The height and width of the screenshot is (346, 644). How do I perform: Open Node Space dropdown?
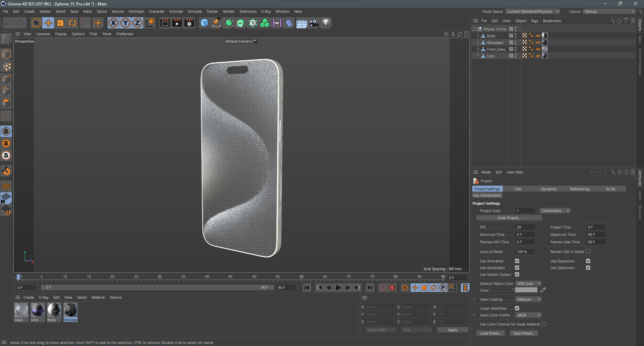[x=533, y=11]
